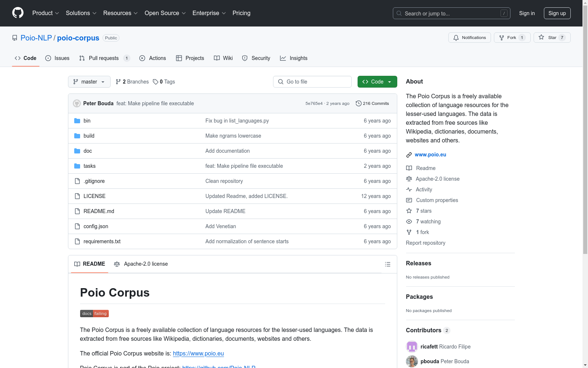The height and width of the screenshot is (368, 588).
Task: Click the book icon next to Readme
Action: coord(409,168)
